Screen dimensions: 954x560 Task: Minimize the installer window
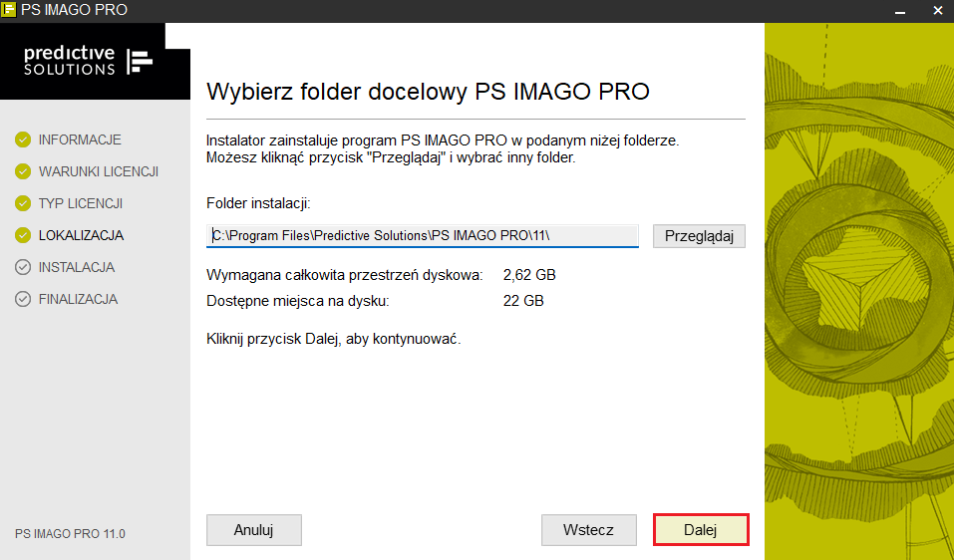pyautogui.click(x=900, y=11)
